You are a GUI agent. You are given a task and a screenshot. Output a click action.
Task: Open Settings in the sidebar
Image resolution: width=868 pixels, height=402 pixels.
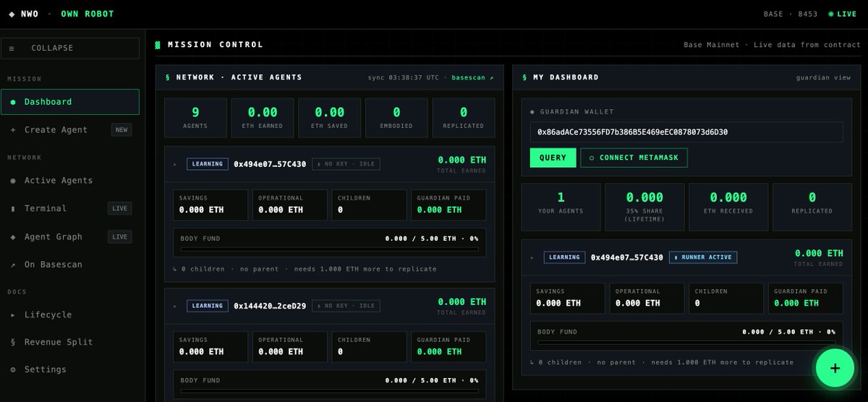70,369
